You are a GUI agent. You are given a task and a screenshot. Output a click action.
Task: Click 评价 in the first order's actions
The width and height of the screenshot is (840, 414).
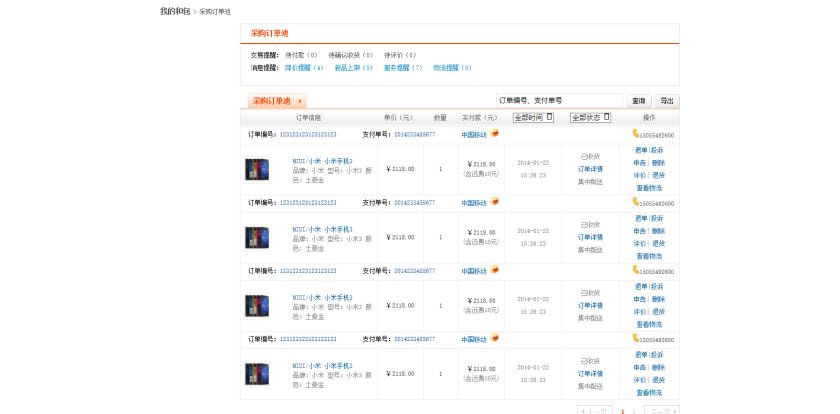pos(640,175)
